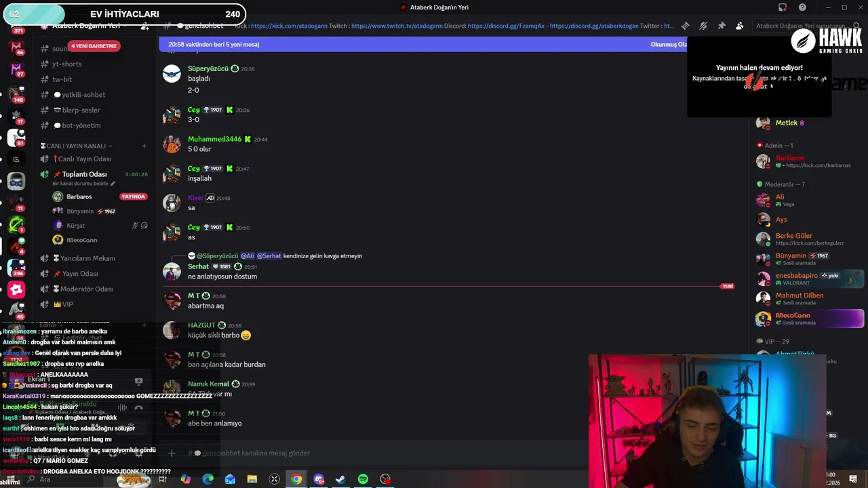
Task: Click the 4 YENİ BAHSETME button
Action: (93, 46)
